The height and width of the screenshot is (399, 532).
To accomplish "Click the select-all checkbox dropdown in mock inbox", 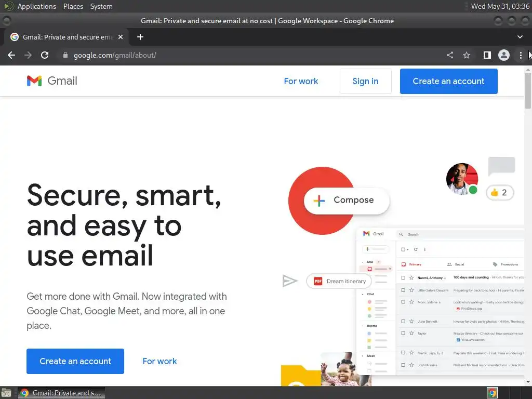I will pos(405,249).
